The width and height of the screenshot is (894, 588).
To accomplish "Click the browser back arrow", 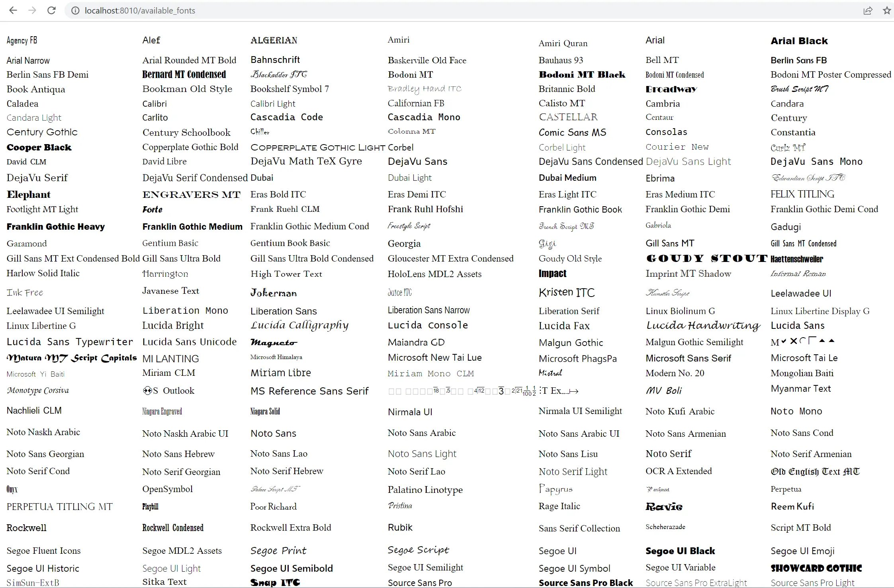I will pos(13,10).
